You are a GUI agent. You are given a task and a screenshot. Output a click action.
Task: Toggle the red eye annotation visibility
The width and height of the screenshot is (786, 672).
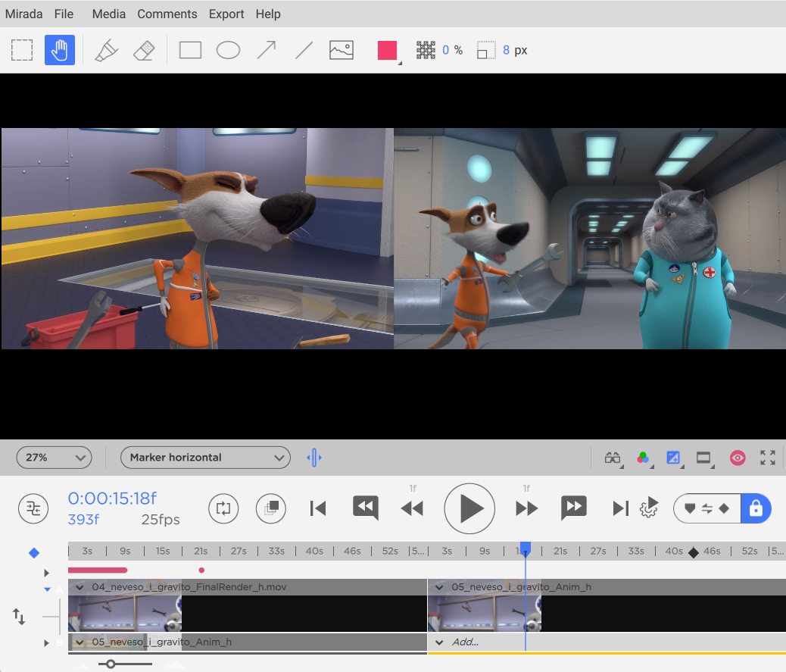pos(738,458)
